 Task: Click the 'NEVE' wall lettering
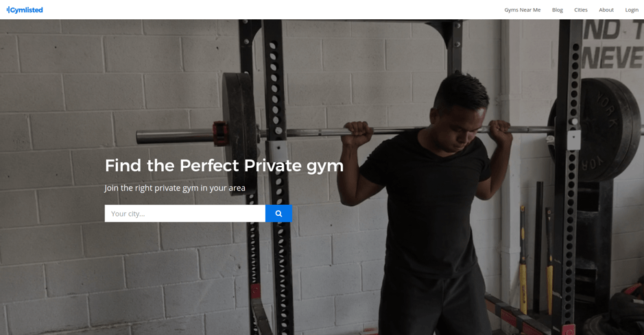(x=612, y=58)
